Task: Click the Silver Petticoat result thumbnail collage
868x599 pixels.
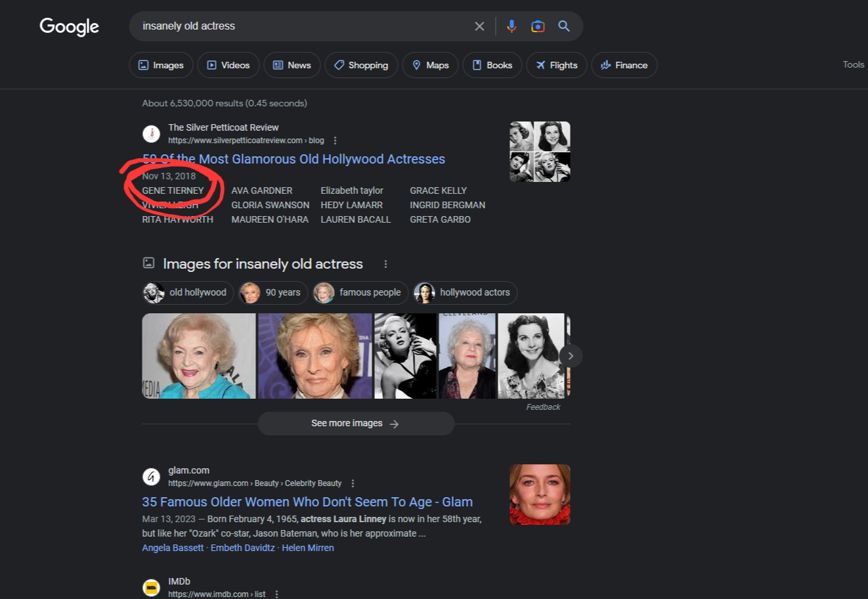Action: 540,152
